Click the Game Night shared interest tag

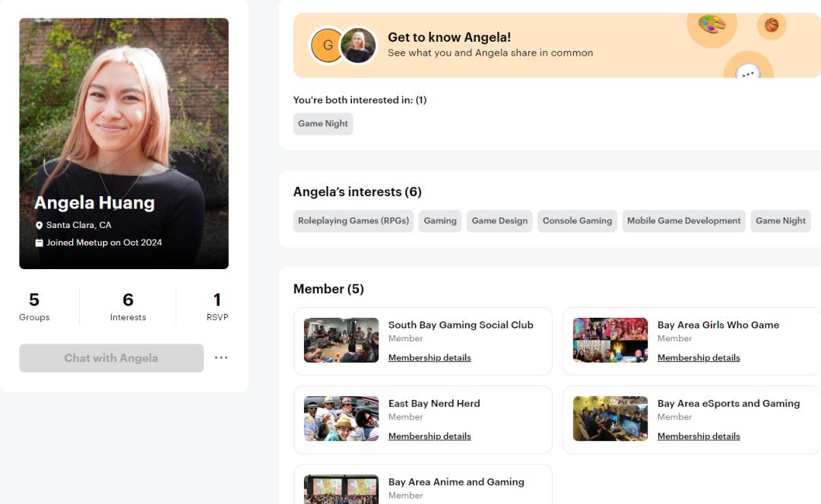(x=323, y=123)
